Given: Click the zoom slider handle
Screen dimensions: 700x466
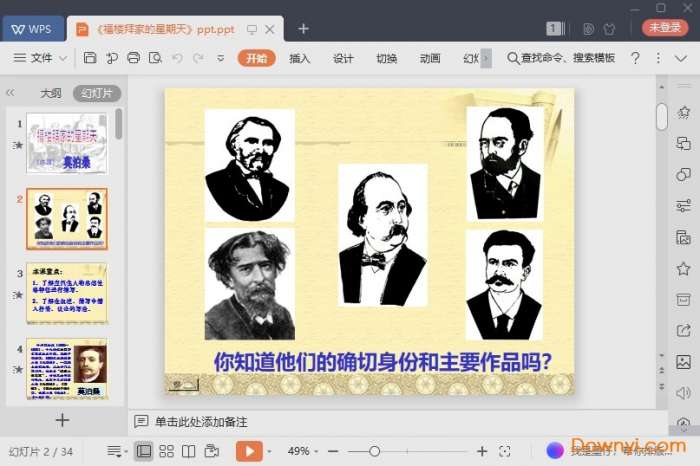Looking at the screenshot, I should point(374,451).
